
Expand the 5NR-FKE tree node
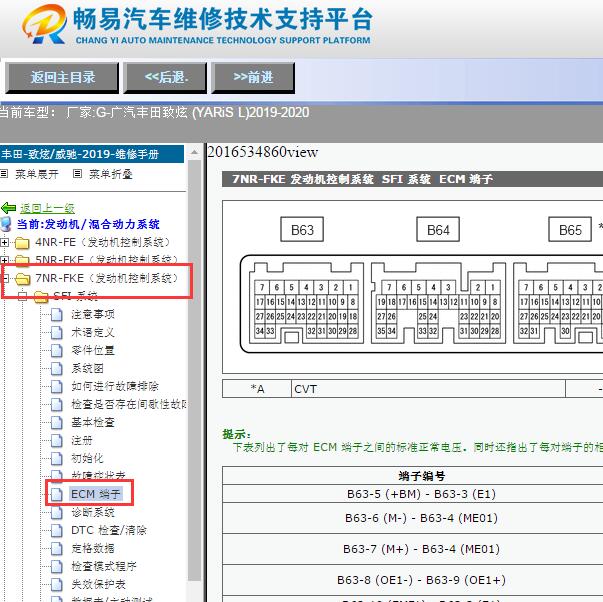pos(5,260)
